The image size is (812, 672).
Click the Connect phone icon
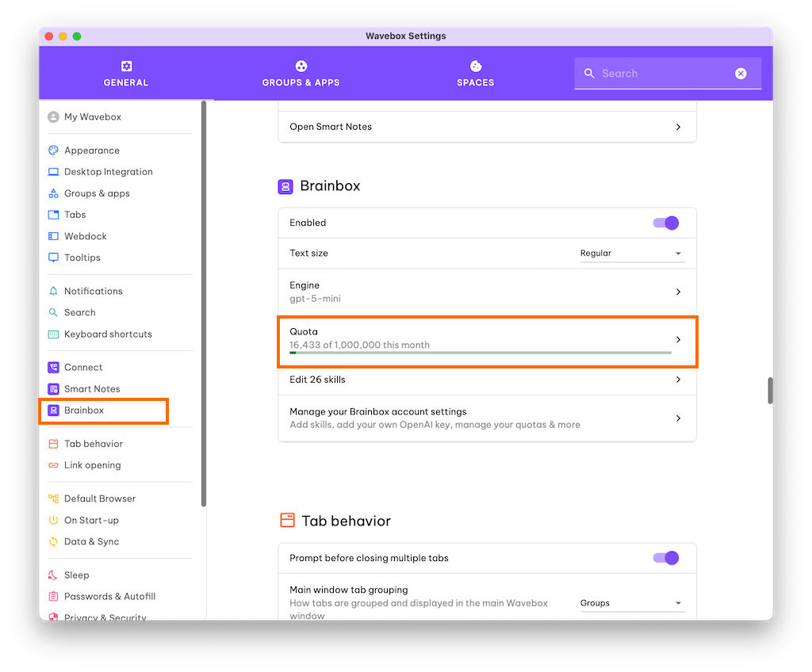pyautogui.click(x=53, y=367)
